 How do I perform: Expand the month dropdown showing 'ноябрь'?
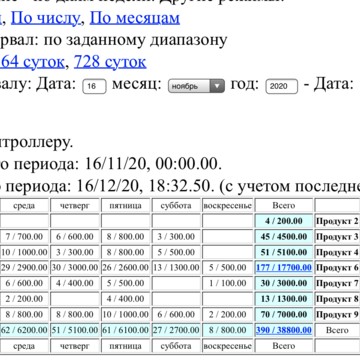point(196,86)
